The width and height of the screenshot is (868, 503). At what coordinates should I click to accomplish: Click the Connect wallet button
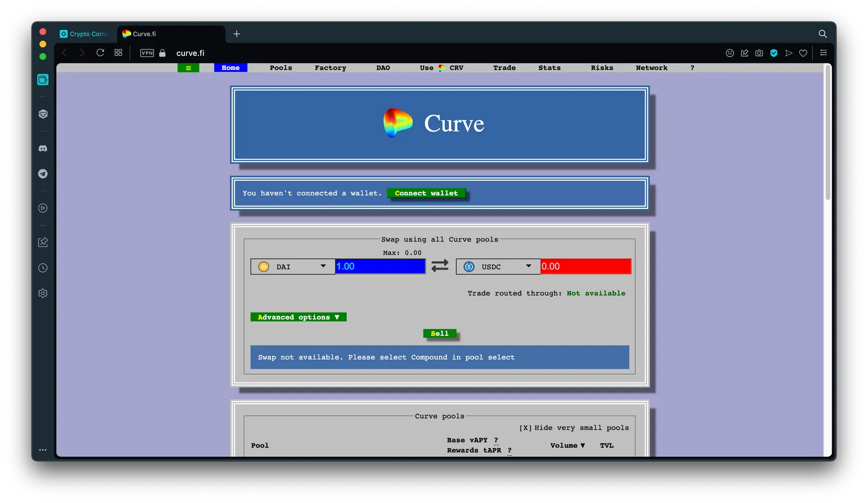pyautogui.click(x=426, y=193)
